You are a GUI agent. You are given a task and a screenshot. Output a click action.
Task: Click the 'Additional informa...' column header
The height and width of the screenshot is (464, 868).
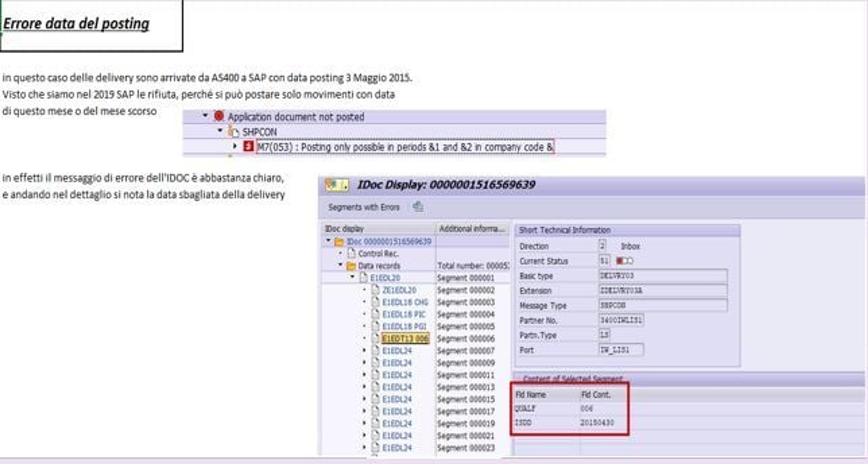click(472, 229)
